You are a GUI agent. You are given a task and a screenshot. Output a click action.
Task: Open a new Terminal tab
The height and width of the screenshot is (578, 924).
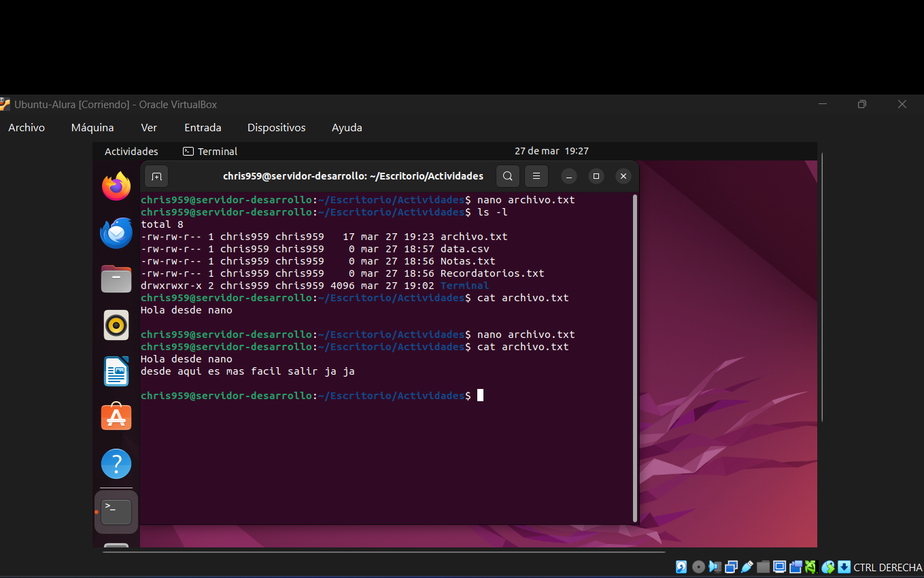(x=156, y=175)
